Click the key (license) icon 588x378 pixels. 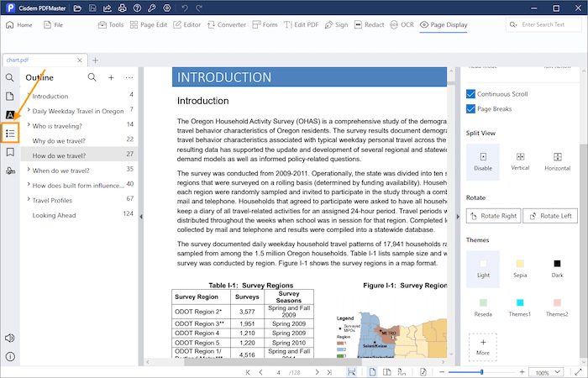152,8
